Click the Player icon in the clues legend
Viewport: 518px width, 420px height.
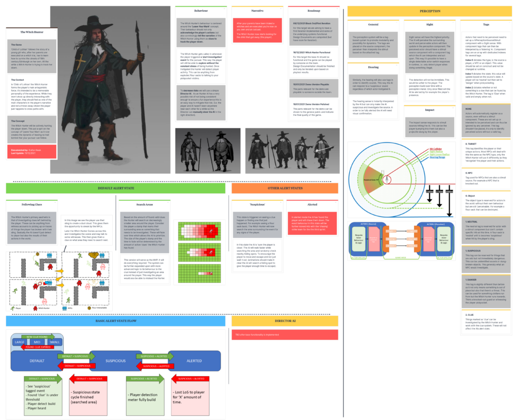coord(12,307)
